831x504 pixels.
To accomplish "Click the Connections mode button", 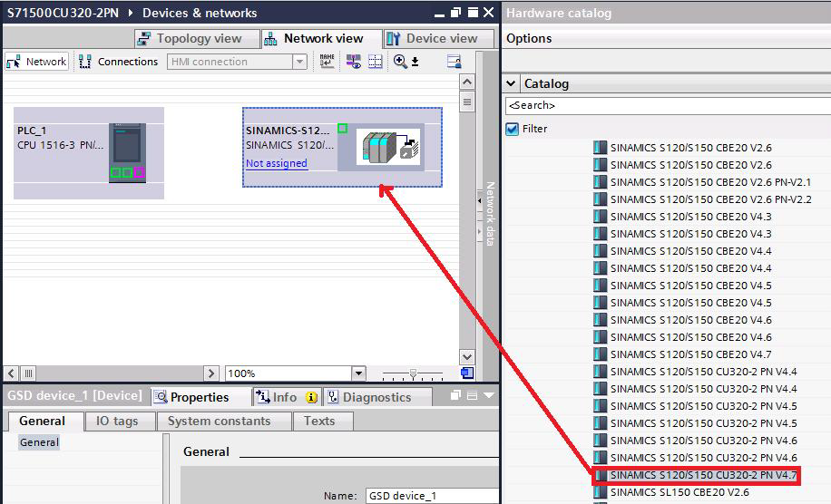I will pyautogui.click(x=119, y=62).
